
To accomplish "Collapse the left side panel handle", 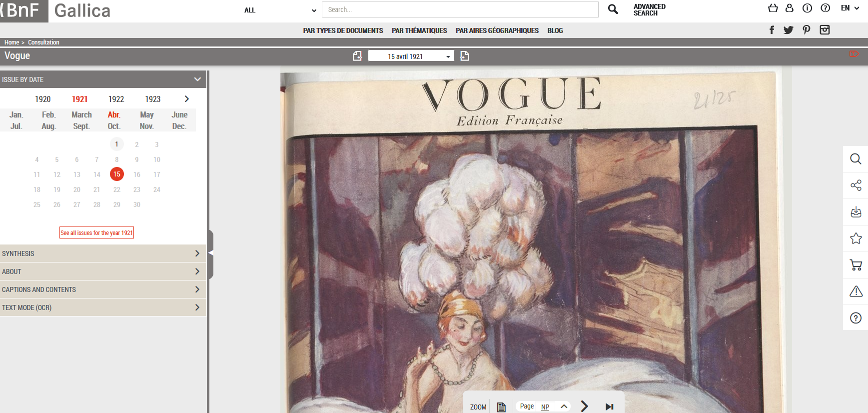I will click(x=211, y=253).
